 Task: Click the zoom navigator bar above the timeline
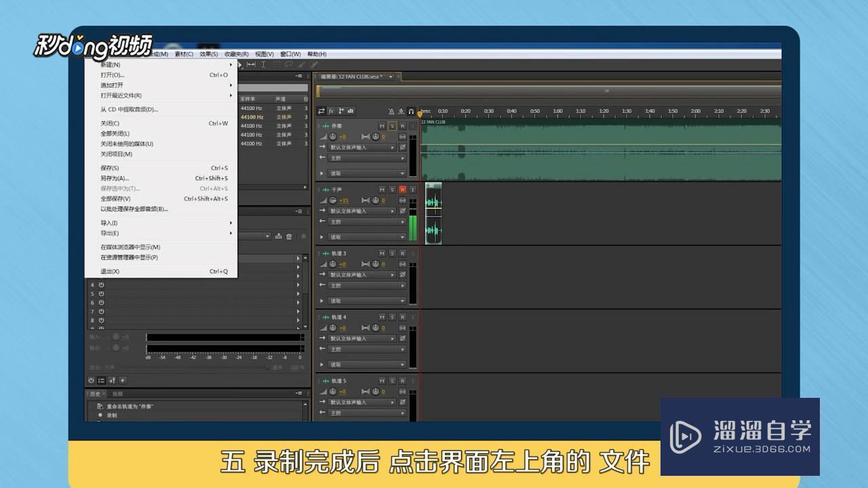(x=549, y=91)
